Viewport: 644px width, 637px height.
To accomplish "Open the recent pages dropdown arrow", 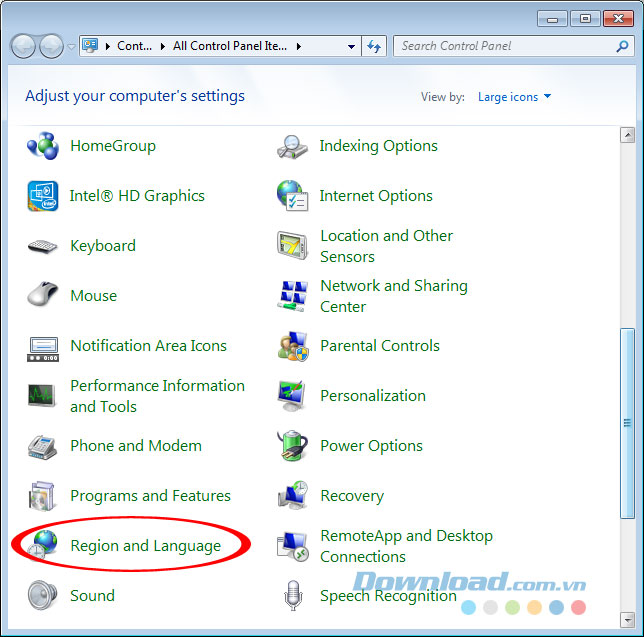I will pos(71,47).
